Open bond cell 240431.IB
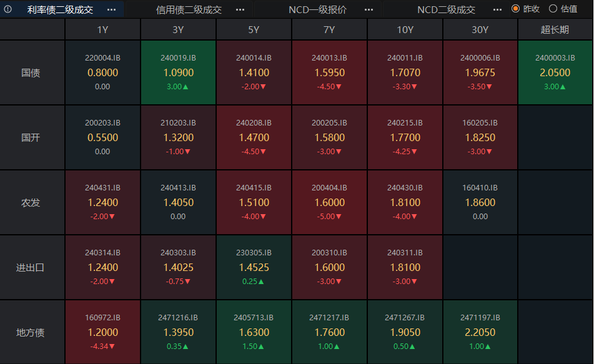 (102, 202)
